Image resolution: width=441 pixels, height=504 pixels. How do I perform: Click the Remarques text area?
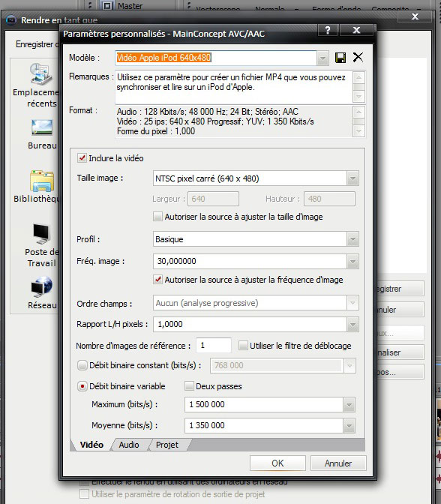click(234, 87)
